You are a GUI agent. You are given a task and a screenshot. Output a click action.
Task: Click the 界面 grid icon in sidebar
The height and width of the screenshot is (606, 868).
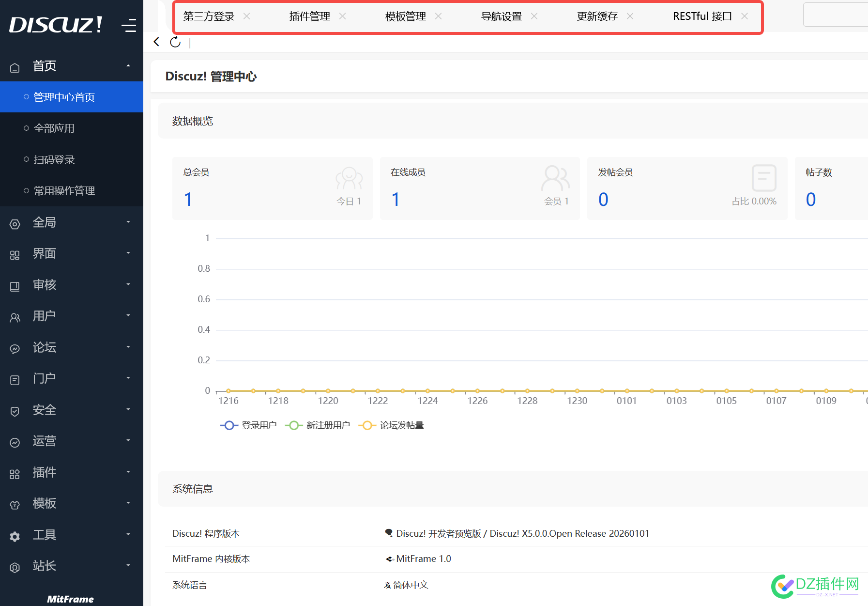coord(15,255)
